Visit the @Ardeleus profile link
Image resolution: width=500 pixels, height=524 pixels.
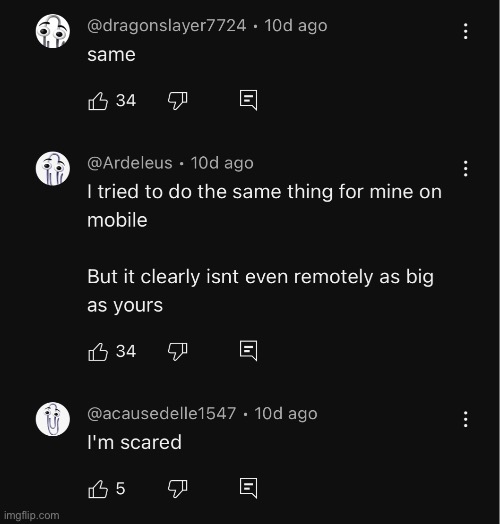tap(130, 163)
